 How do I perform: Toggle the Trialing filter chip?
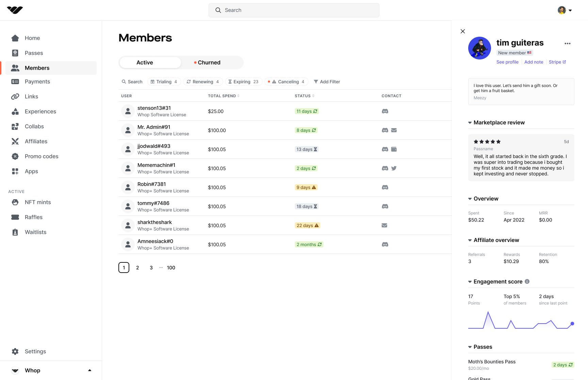[x=164, y=82]
